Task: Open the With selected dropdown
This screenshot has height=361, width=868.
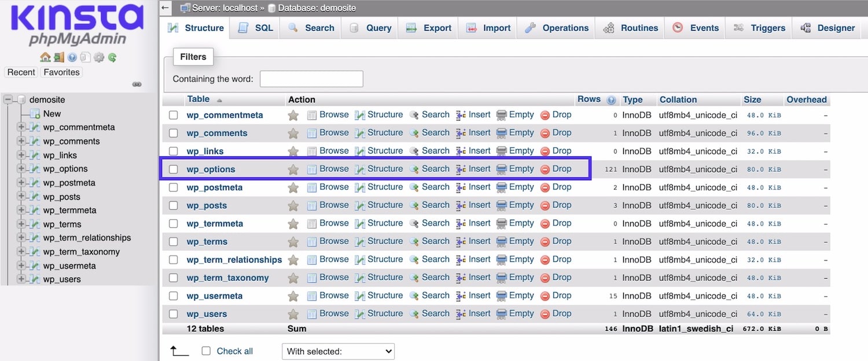Action: pyautogui.click(x=338, y=351)
